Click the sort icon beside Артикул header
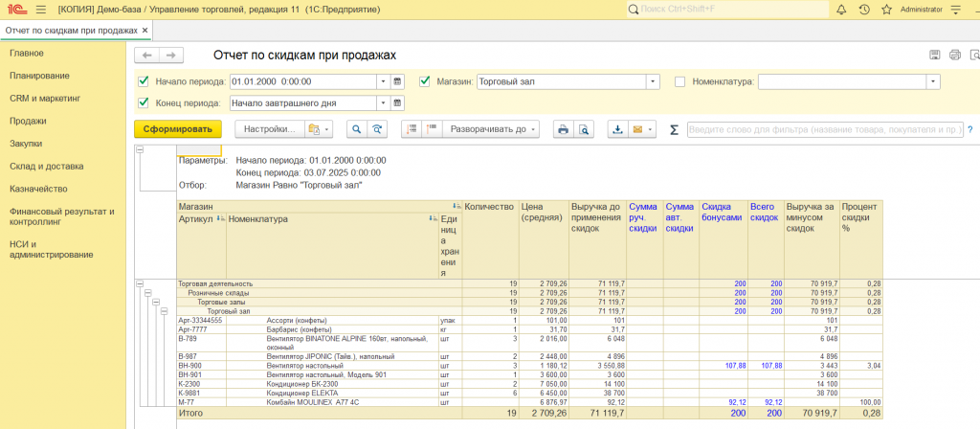 219,219
